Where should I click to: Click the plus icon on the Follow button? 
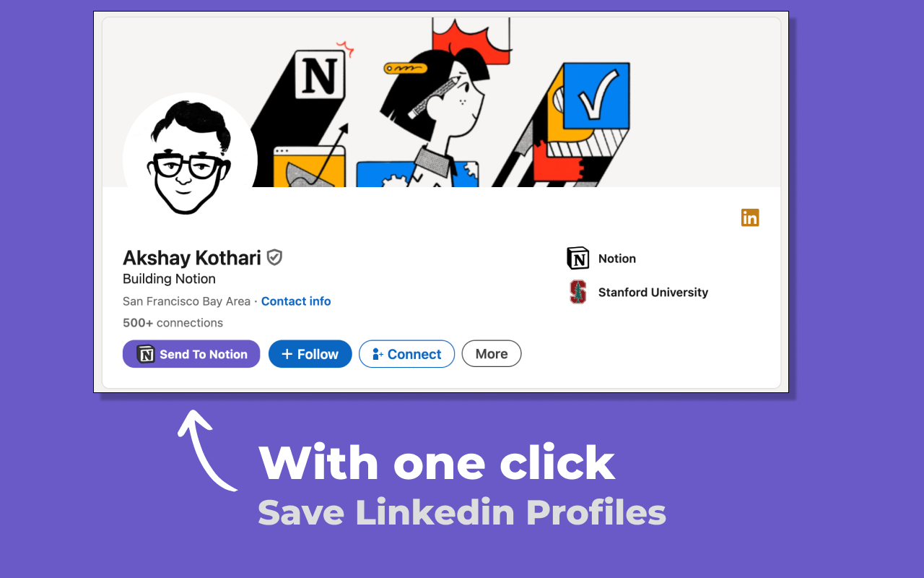tap(287, 354)
